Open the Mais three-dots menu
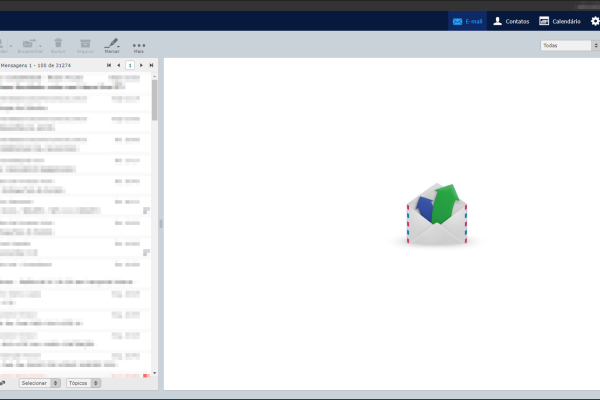Image resolution: width=600 pixels, height=400 pixels. pyautogui.click(x=139, y=45)
